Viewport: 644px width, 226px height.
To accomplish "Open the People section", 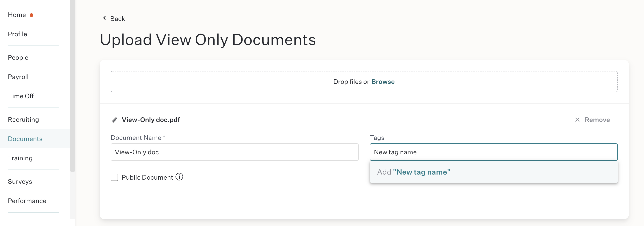I will (x=18, y=57).
